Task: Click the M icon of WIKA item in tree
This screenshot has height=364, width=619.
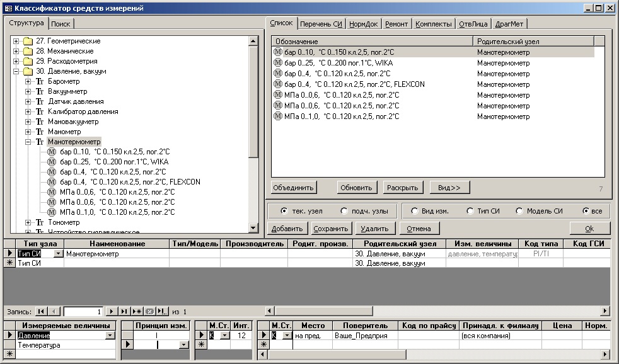Action: click(52, 162)
